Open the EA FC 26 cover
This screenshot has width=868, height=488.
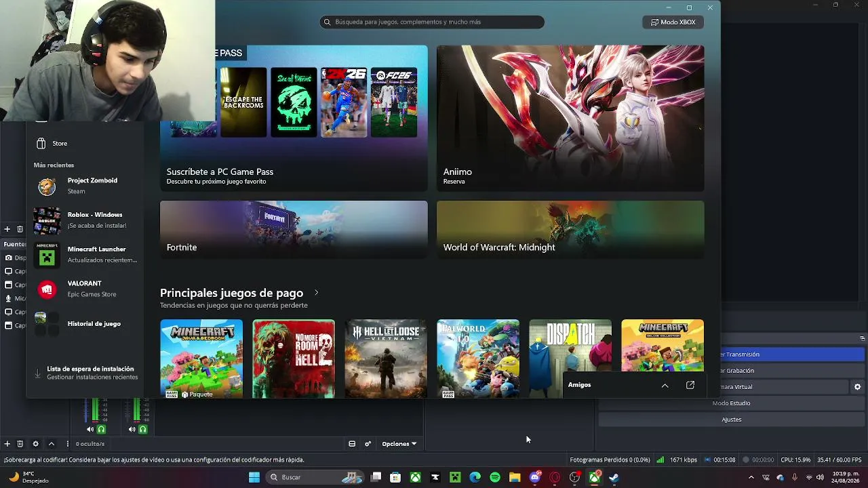tap(394, 102)
